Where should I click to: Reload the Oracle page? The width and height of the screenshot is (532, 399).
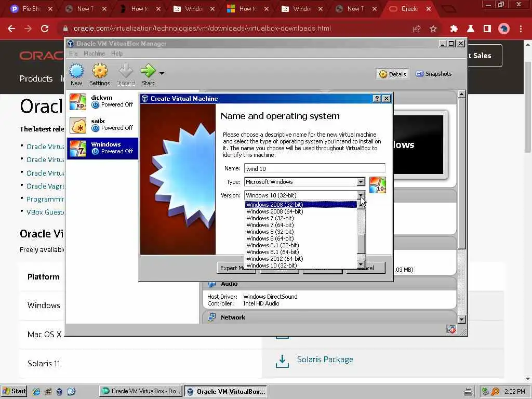45,29
